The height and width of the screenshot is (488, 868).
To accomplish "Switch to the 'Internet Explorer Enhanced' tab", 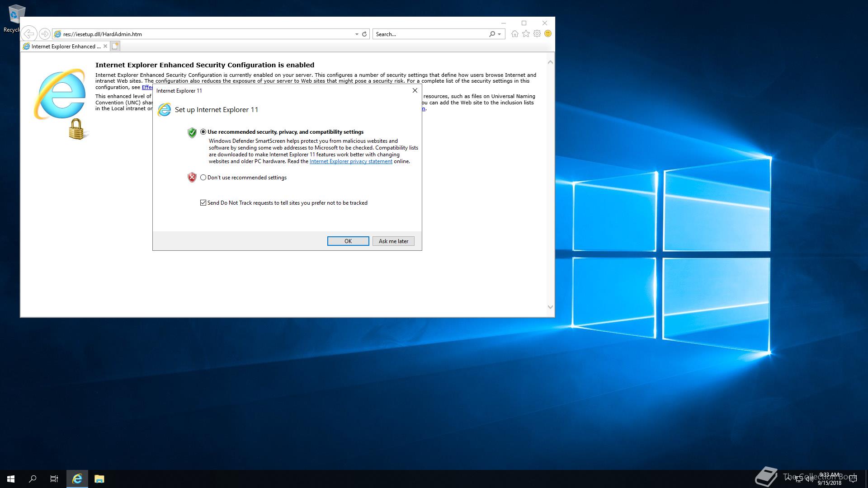I will (63, 46).
